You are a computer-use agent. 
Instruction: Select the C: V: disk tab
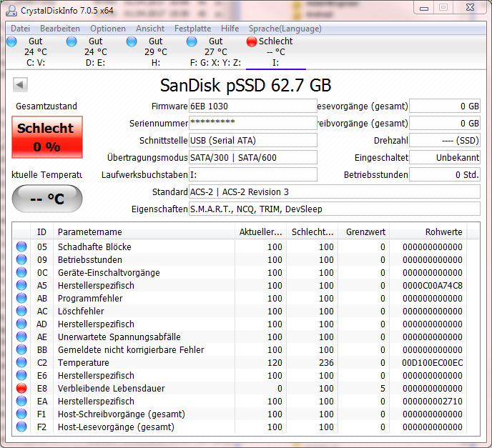click(36, 52)
